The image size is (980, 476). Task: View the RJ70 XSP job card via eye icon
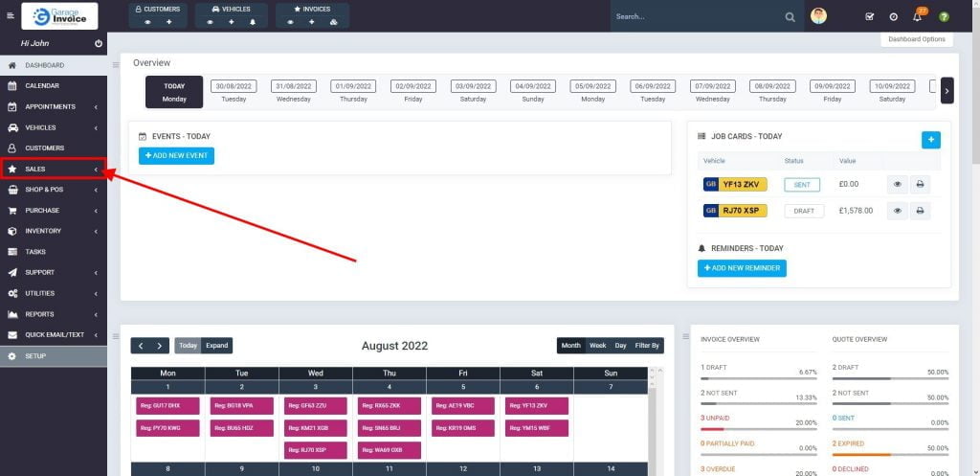[x=897, y=211]
